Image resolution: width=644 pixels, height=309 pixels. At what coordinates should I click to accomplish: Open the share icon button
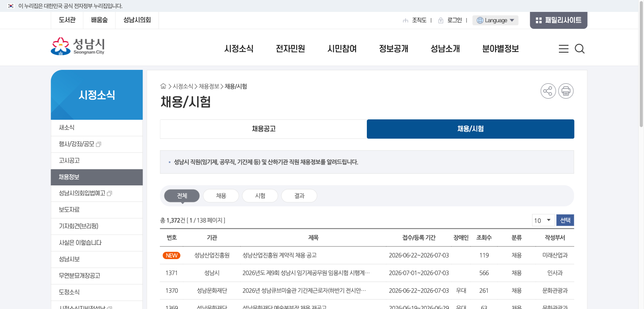pyautogui.click(x=548, y=91)
